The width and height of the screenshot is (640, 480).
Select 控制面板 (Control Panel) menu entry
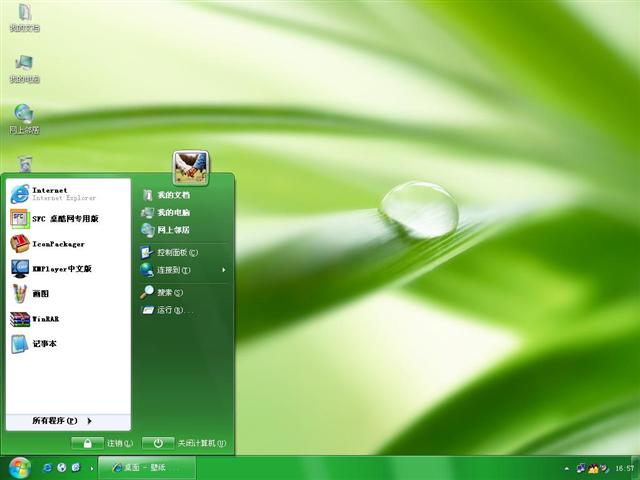click(x=176, y=252)
